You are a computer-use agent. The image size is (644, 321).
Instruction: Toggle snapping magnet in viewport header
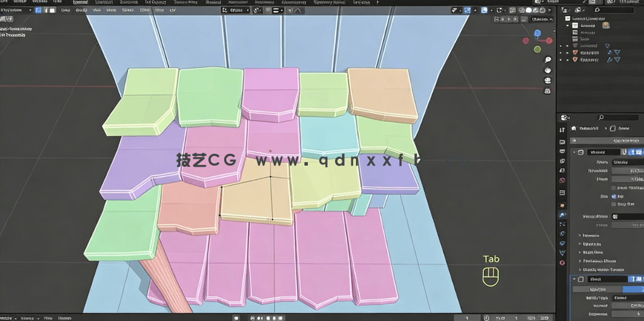tap(267, 10)
